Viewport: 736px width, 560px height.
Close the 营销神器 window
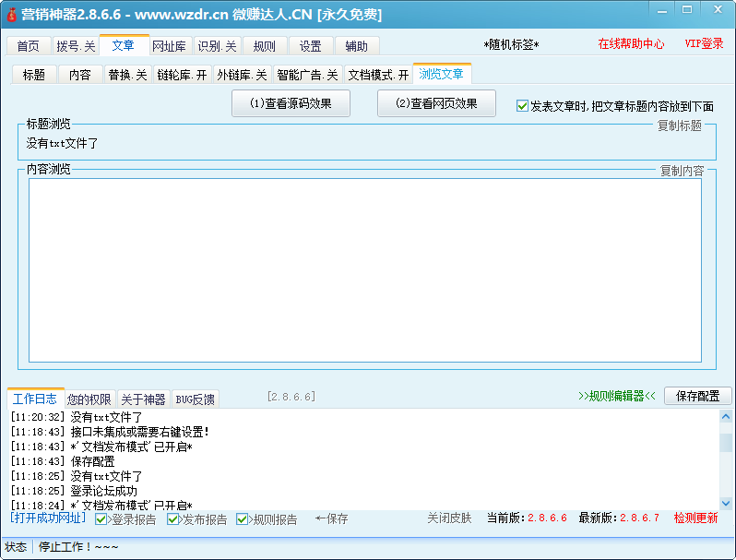point(718,10)
